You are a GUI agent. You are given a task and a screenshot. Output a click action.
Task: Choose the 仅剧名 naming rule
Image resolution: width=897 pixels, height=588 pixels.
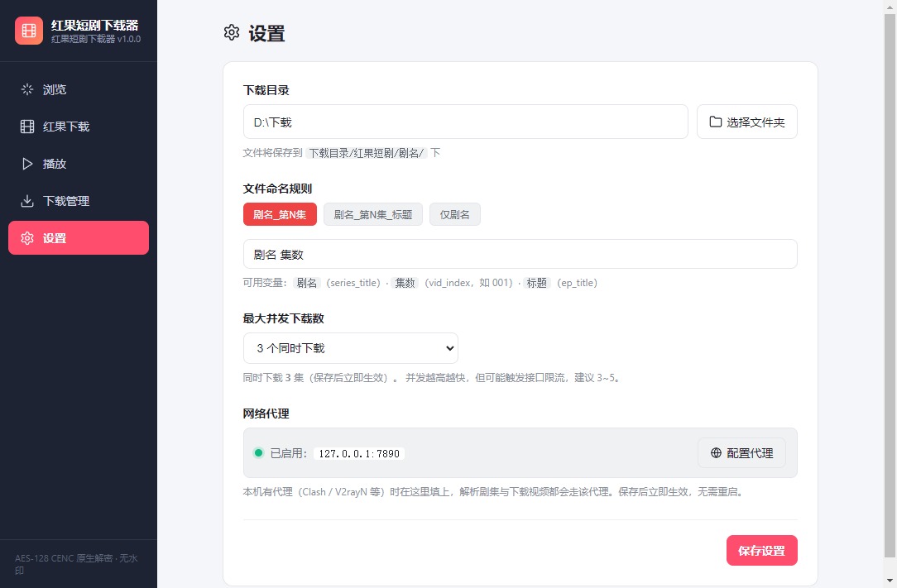[x=455, y=214]
